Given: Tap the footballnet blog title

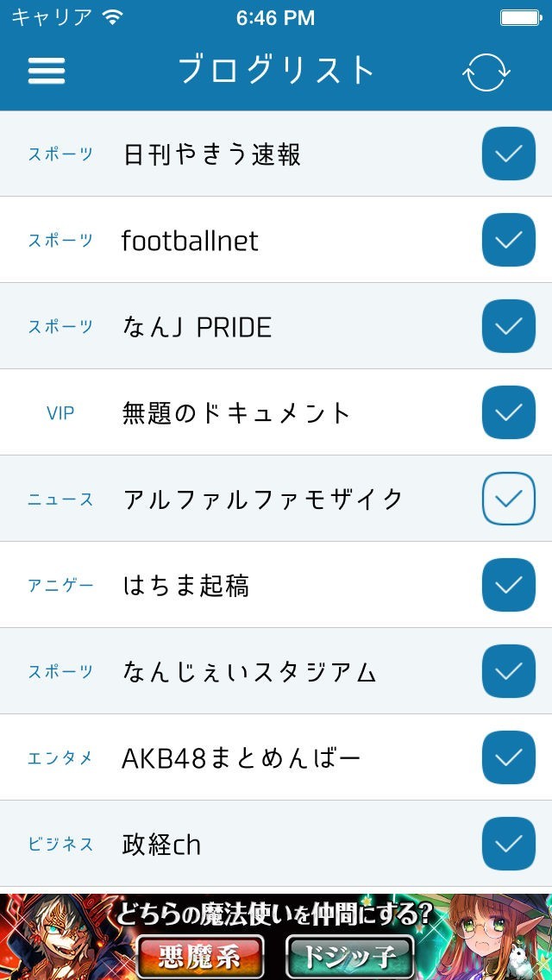Looking at the screenshot, I should point(190,241).
